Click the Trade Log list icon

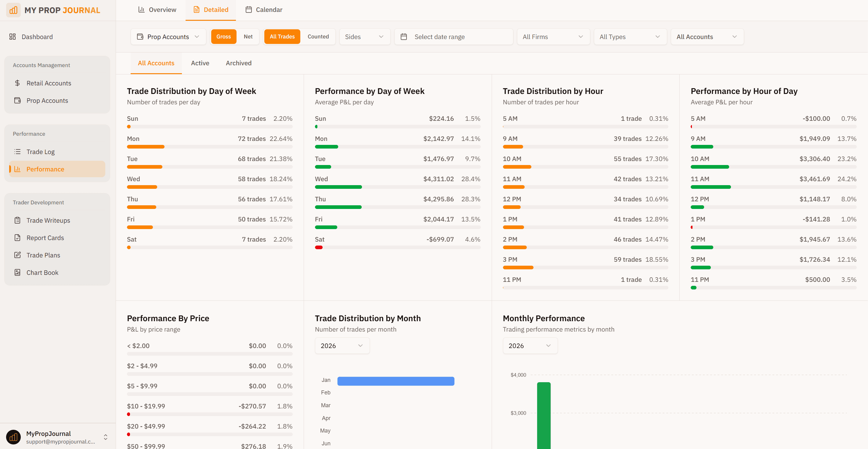click(17, 152)
